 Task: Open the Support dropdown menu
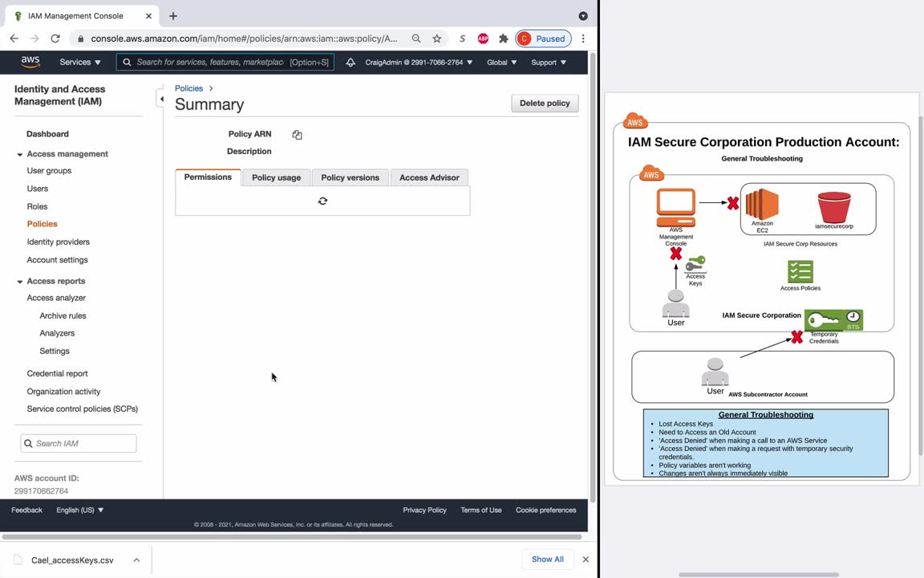549,62
